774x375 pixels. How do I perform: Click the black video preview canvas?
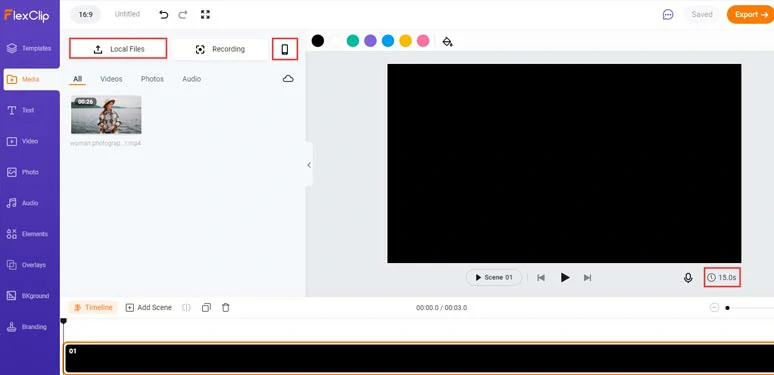564,163
